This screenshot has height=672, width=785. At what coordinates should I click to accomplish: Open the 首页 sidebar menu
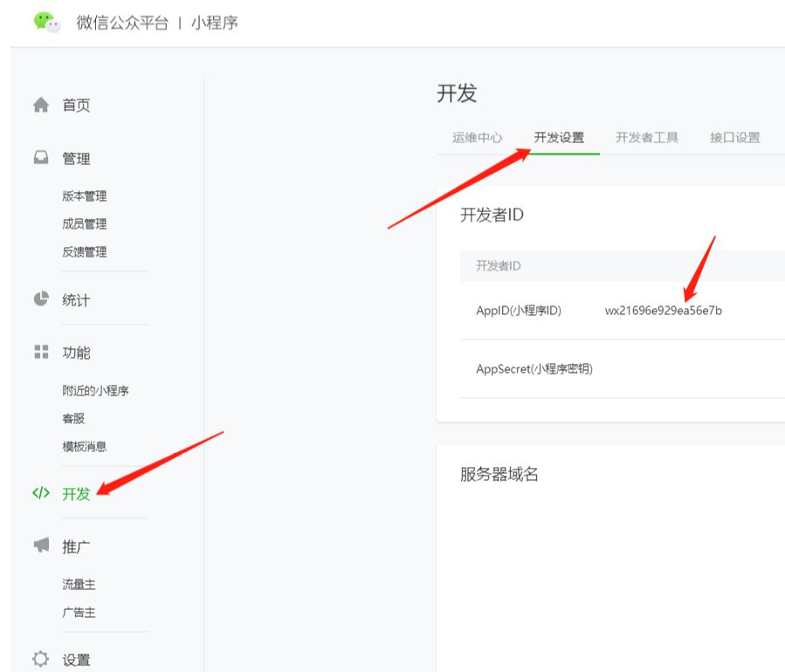coord(76,105)
